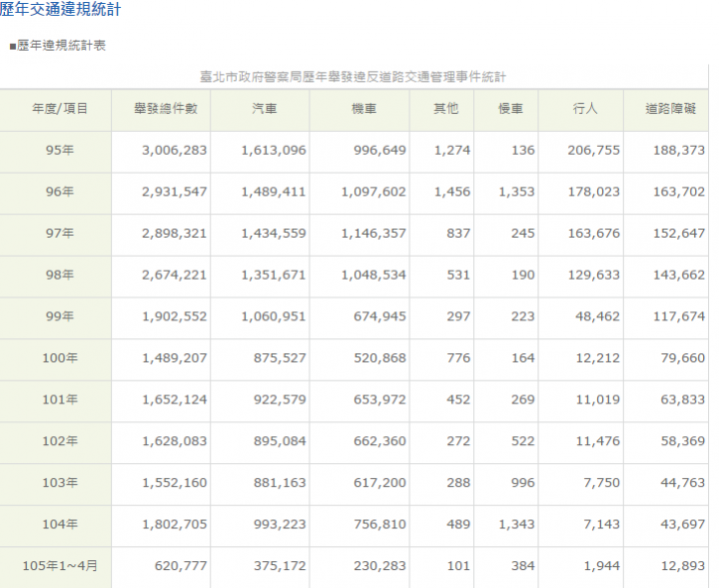Click pedestrian value 206,755 in 95年 row
Image resolution: width=719 pixels, height=588 pixels.
tap(594, 151)
